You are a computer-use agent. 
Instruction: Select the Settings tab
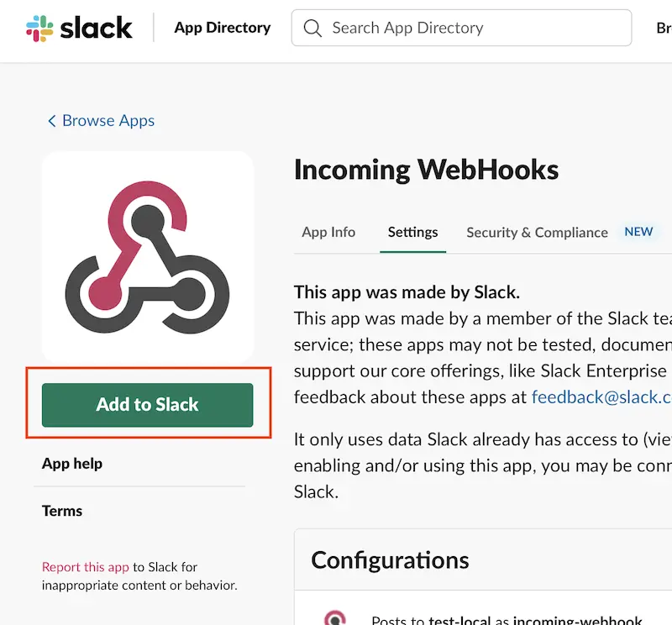(x=412, y=233)
